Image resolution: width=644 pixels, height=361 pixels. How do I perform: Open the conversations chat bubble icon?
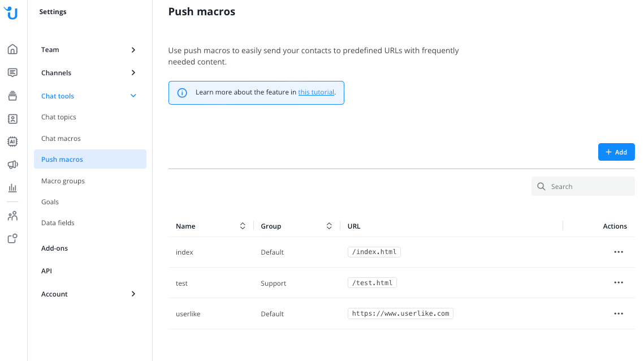13,73
